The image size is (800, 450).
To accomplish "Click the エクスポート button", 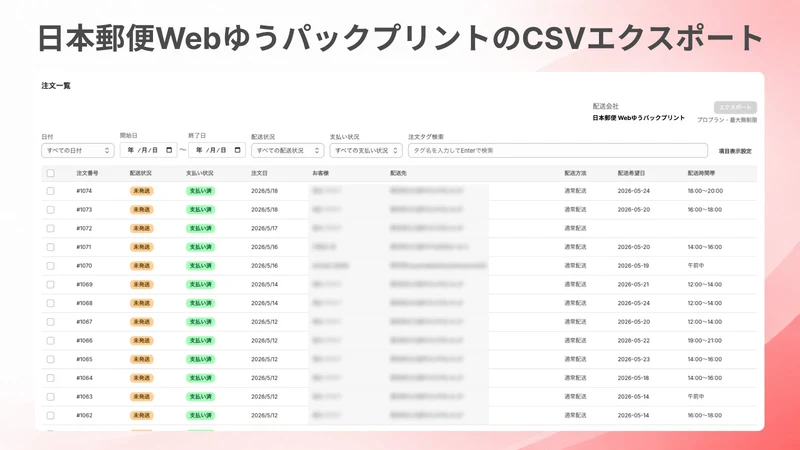I will point(735,107).
